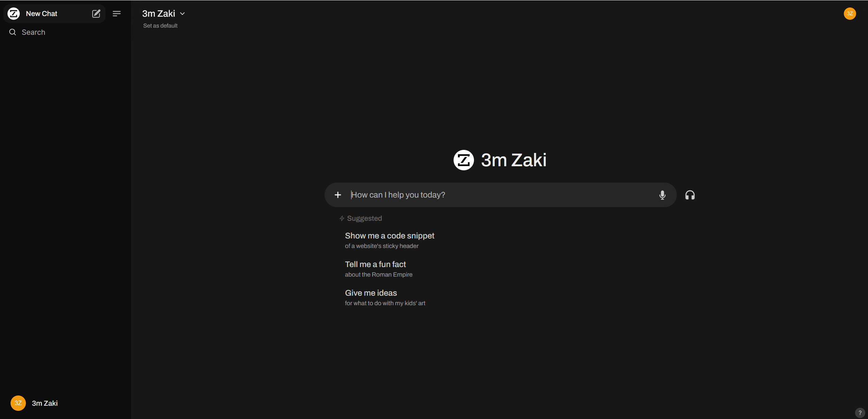Open the 3m Zaki model dropdown
Viewport: 868px width, 419px height.
tap(159, 14)
